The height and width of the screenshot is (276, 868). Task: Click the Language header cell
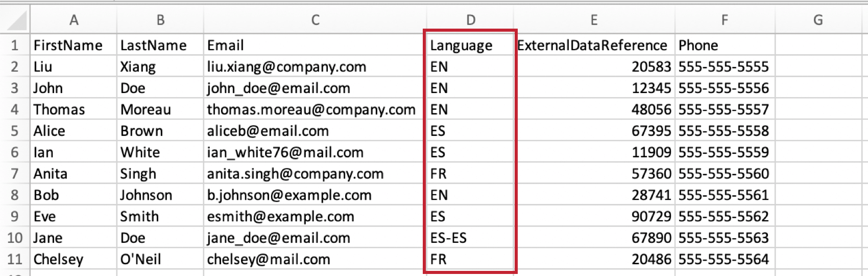click(470, 45)
